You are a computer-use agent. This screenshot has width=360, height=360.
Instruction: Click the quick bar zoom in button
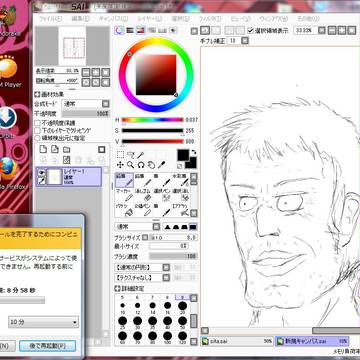coord(342,31)
